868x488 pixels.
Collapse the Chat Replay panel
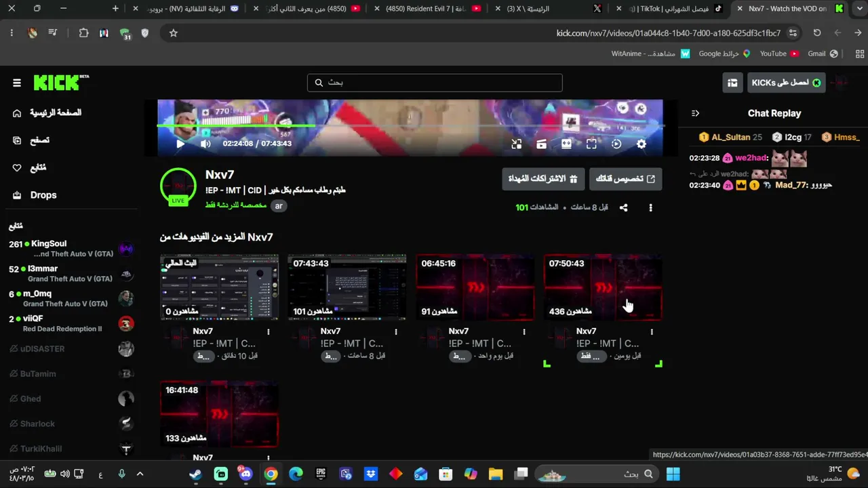[695, 113]
